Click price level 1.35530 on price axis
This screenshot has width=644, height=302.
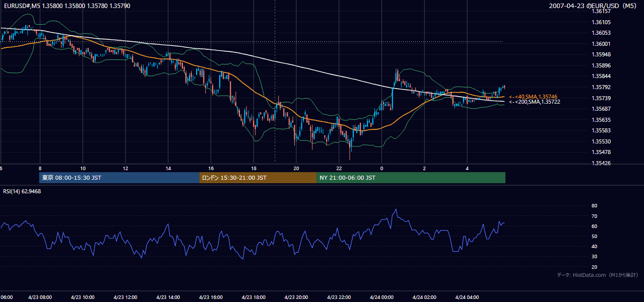tap(601, 142)
